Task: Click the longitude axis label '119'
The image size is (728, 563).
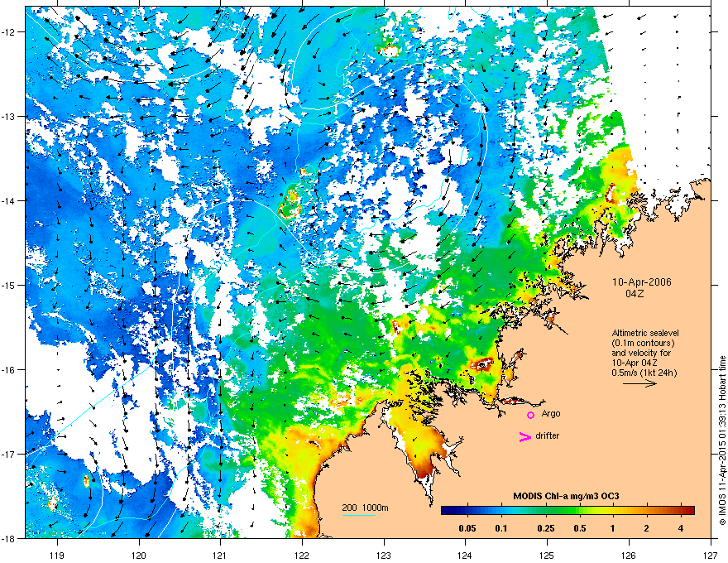Action: coord(57,555)
